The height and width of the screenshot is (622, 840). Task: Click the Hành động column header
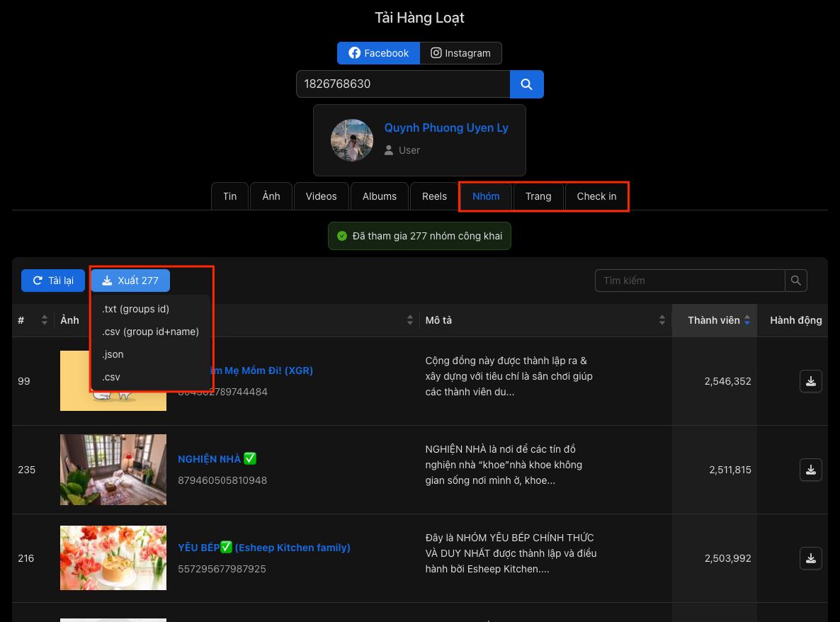tap(795, 320)
